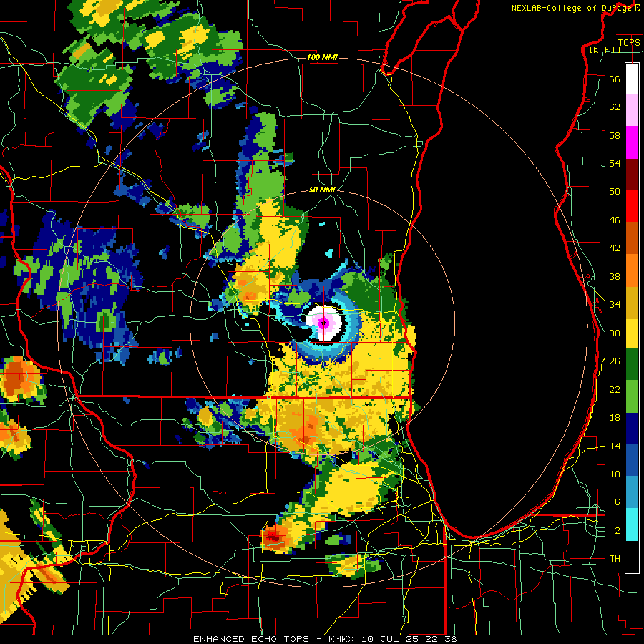
Task: Click the 38 value on the scale
Action: 615,276
